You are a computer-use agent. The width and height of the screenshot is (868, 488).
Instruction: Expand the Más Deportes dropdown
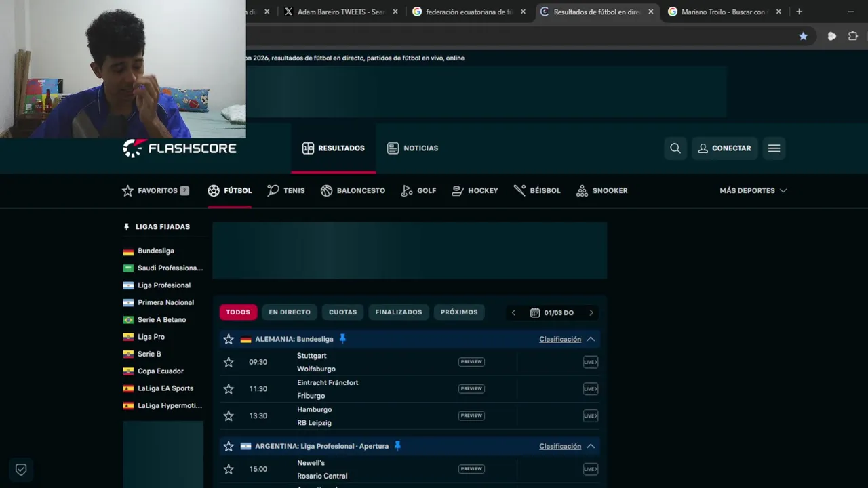pyautogui.click(x=753, y=190)
